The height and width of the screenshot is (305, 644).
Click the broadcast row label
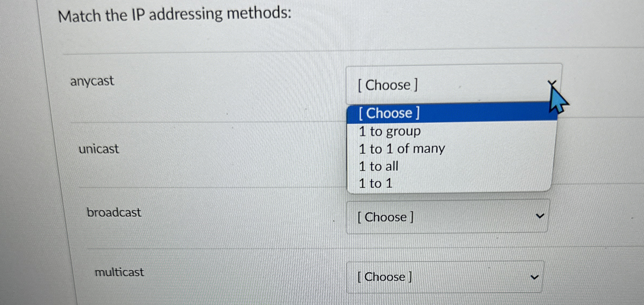tap(114, 212)
